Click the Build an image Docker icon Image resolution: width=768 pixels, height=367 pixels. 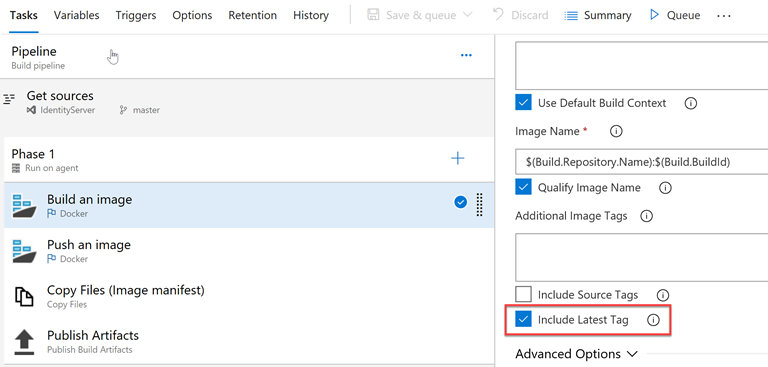[24, 206]
